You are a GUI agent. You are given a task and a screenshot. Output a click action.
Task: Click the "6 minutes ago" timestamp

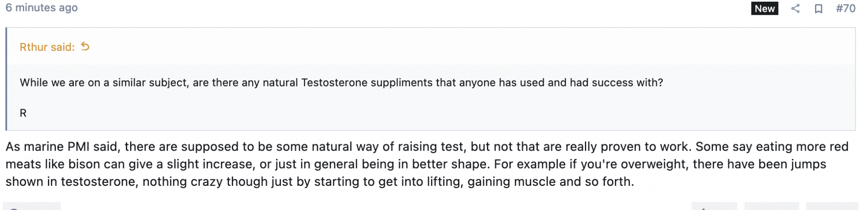pyautogui.click(x=42, y=8)
